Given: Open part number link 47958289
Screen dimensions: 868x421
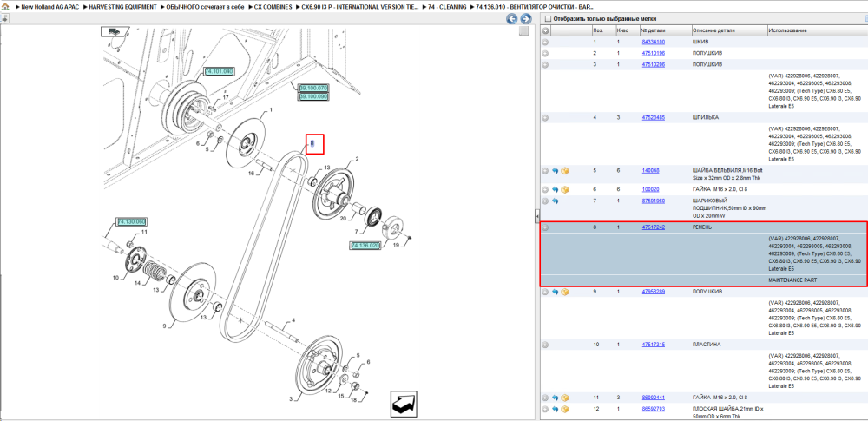Looking at the screenshot, I should pyautogui.click(x=654, y=292).
